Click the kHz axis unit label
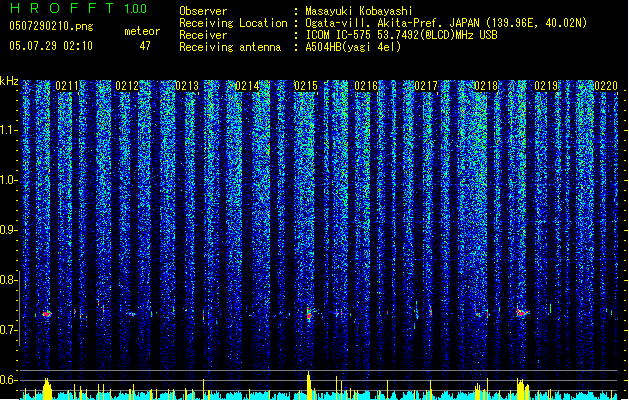 [x=9, y=81]
